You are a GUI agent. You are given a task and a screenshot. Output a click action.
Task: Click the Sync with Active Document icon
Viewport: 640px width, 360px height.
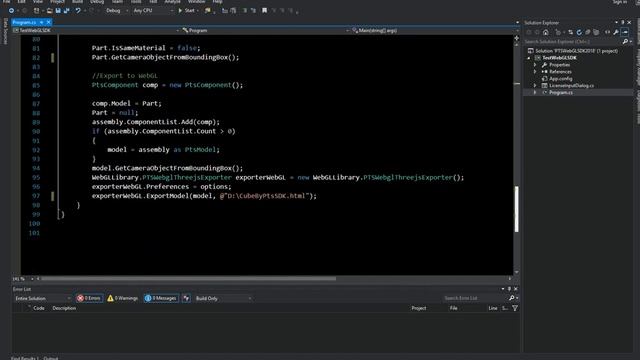[570, 32]
